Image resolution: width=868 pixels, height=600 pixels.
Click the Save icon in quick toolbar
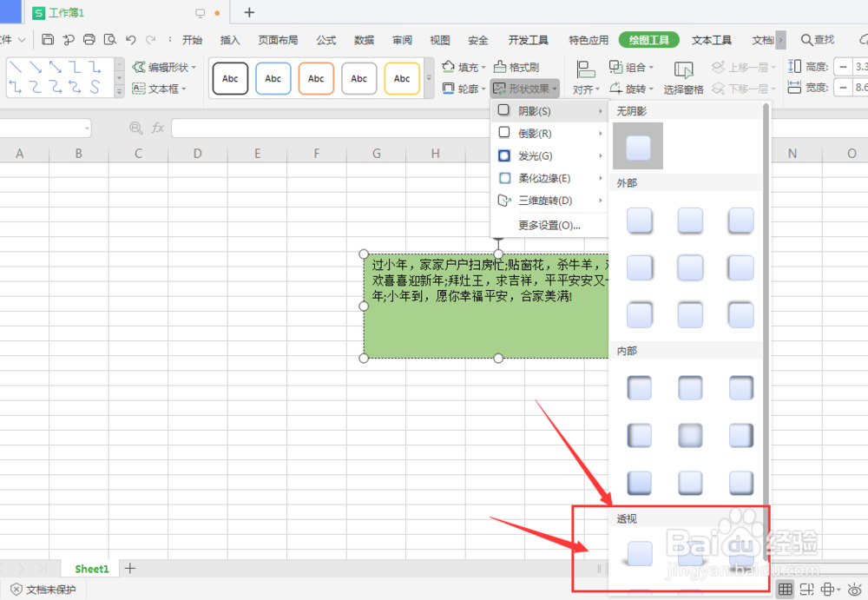tap(48, 39)
